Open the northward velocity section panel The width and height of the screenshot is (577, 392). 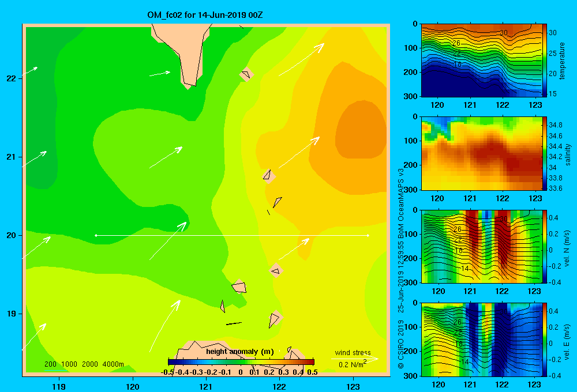click(x=482, y=247)
